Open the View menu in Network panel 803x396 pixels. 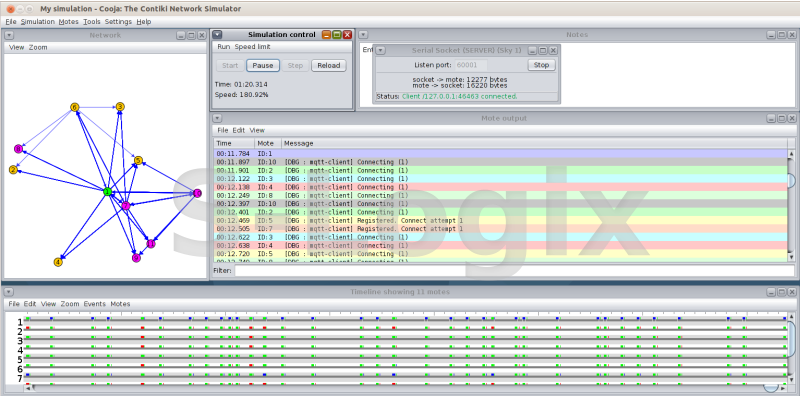16,47
